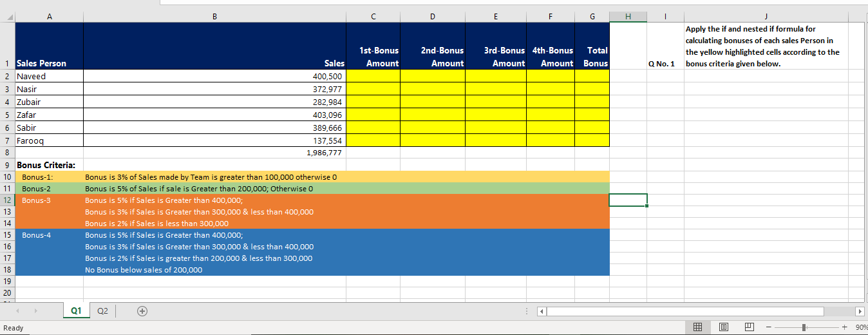The width and height of the screenshot is (868, 335).
Task: Click the 2nd-Bonus Amount header cell
Action: [x=433, y=46]
